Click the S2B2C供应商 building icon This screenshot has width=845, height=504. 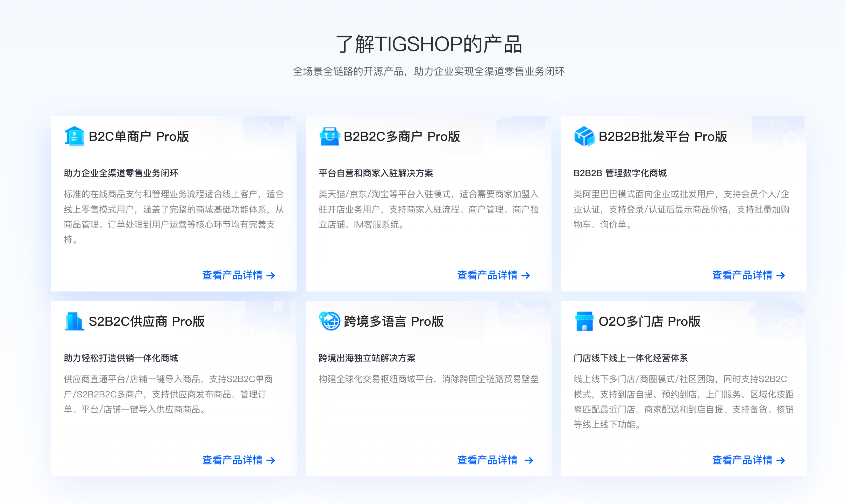[x=74, y=321]
